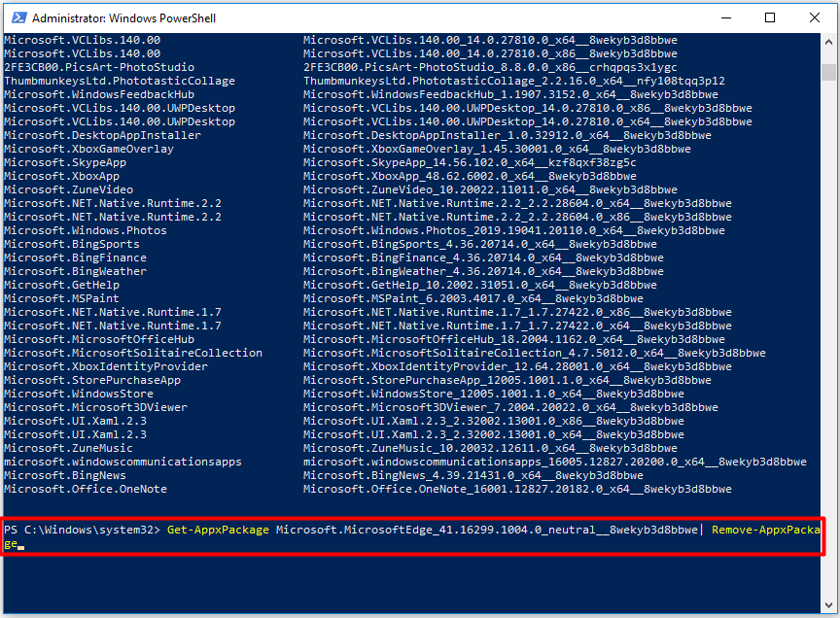
Task: Click the title text Administrator: Windows PowerShell
Action: click(123, 18)
